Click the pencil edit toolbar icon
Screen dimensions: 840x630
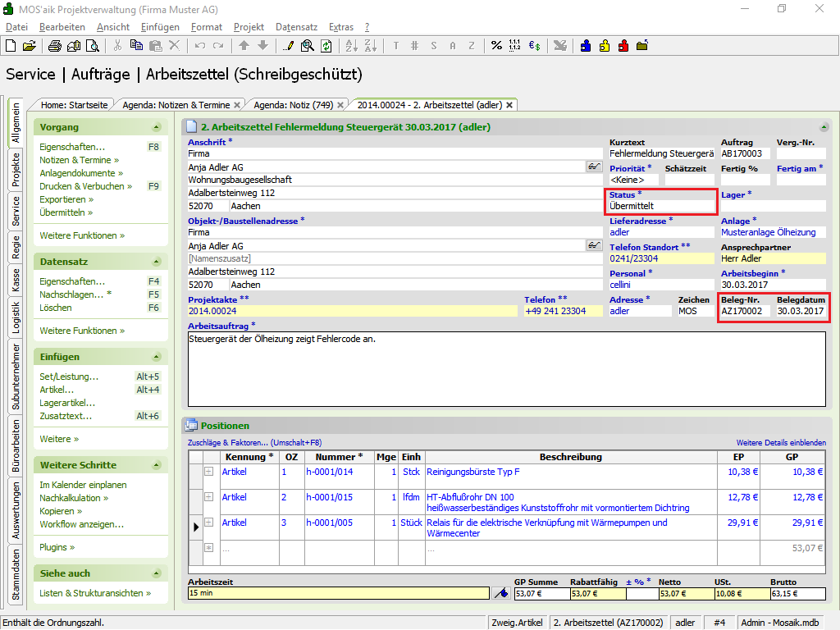click(x=289, y=46)
